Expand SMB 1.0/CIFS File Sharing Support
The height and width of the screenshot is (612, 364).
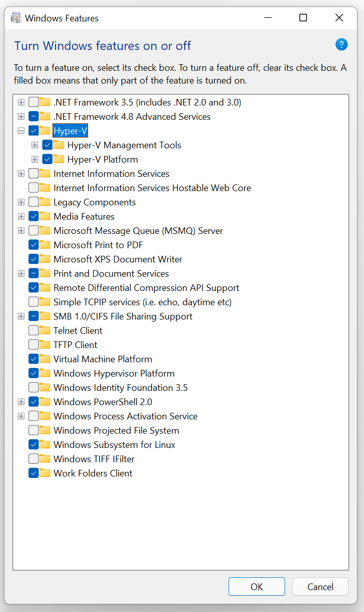click(x=20, y=316)
